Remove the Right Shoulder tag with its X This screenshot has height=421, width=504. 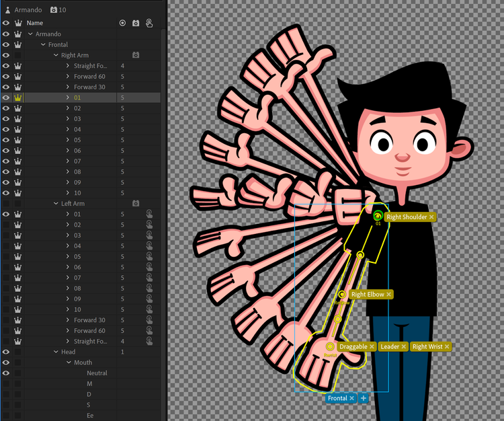click(432, 217)
